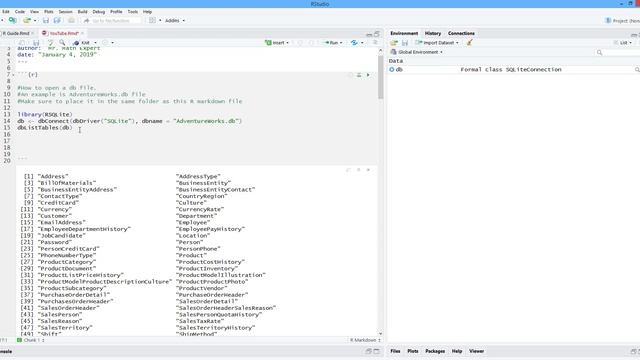Knit the R Markdown document

82,43
